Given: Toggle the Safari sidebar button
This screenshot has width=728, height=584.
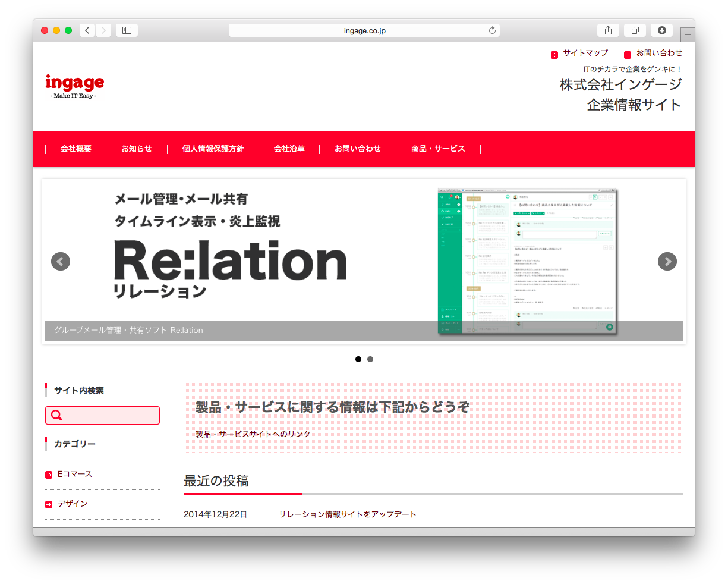Looking at the screenshot, I should point(127,30).
